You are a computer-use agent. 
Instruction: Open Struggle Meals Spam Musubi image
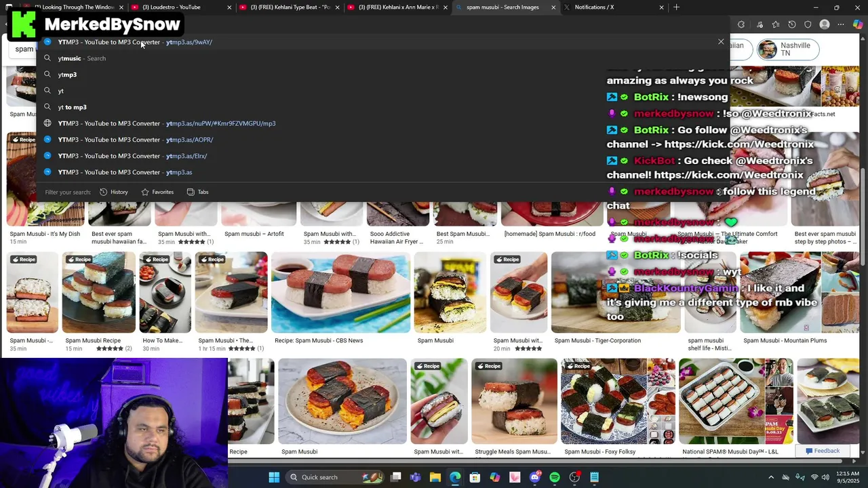click(x=514, y=401)
